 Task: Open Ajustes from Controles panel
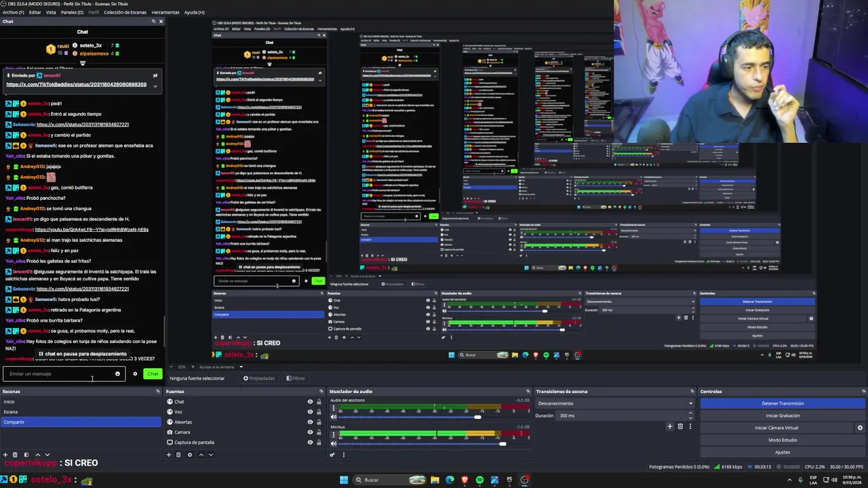[x=783, y=452]
